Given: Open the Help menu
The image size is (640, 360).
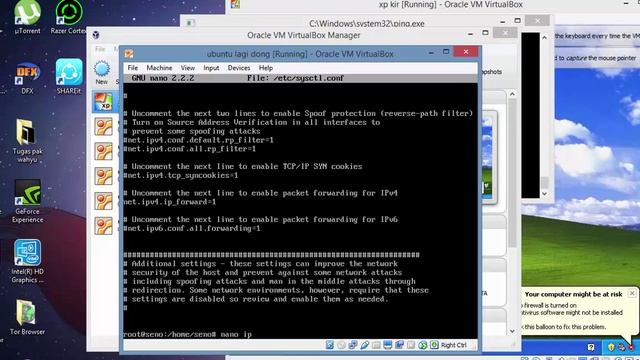Looking at the screenshot, I should click(266, 68).
